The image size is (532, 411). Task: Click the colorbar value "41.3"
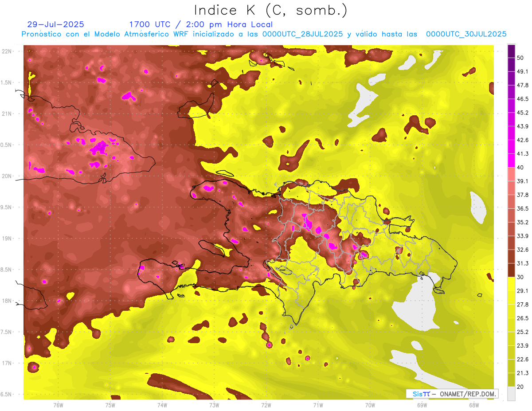click(523, 154)
